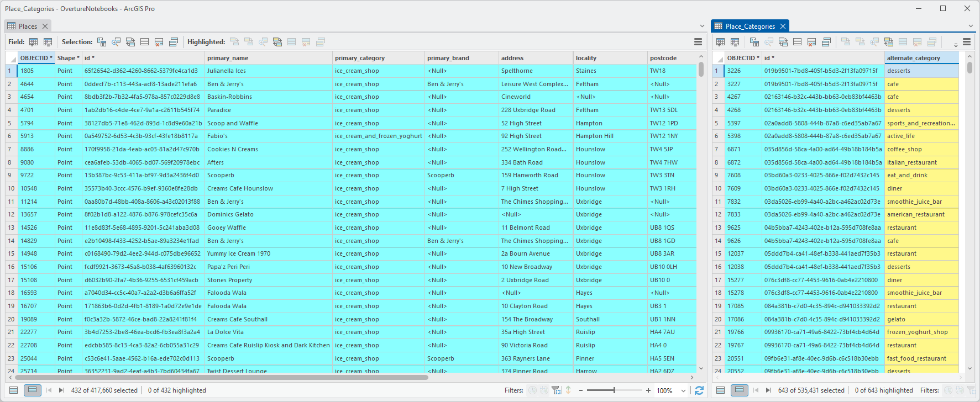Switch highlighted records in the Places table

[277, 42]
